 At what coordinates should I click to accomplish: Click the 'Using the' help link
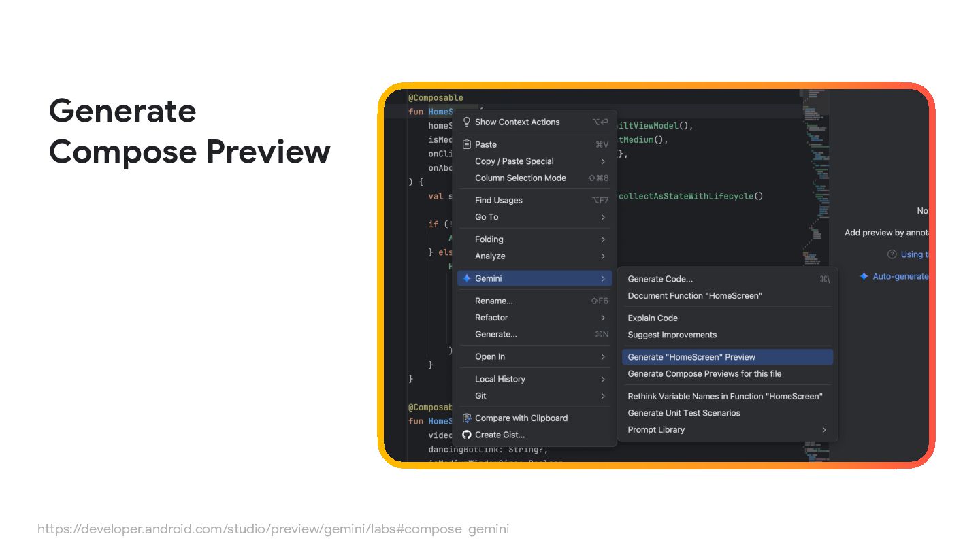click(x=915, y=254)
